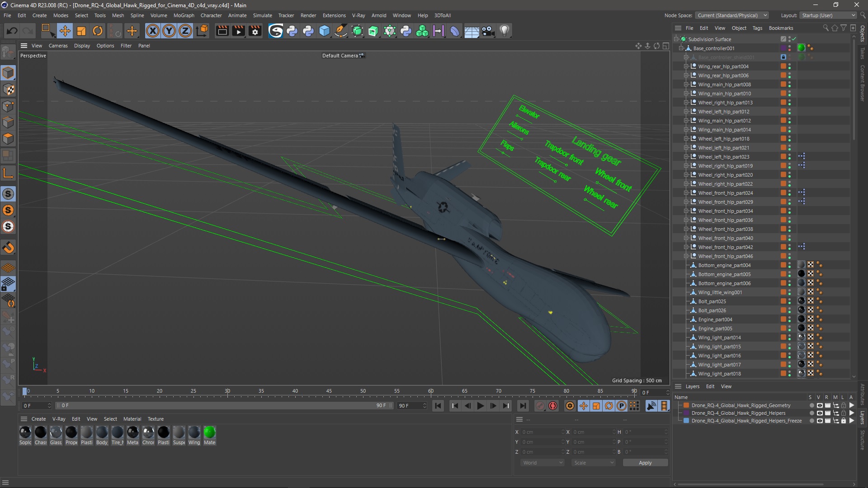Open the World coordinate dropdown
868x488 pixels.
542,463
